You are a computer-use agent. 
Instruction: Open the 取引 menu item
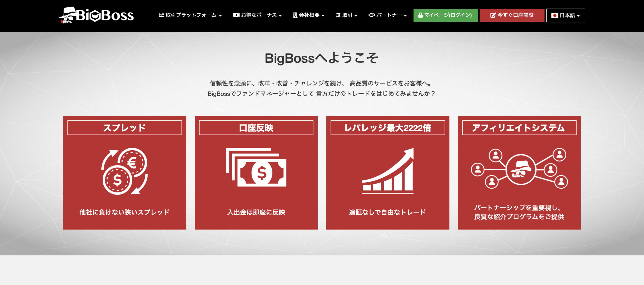(x=346, y=15)
